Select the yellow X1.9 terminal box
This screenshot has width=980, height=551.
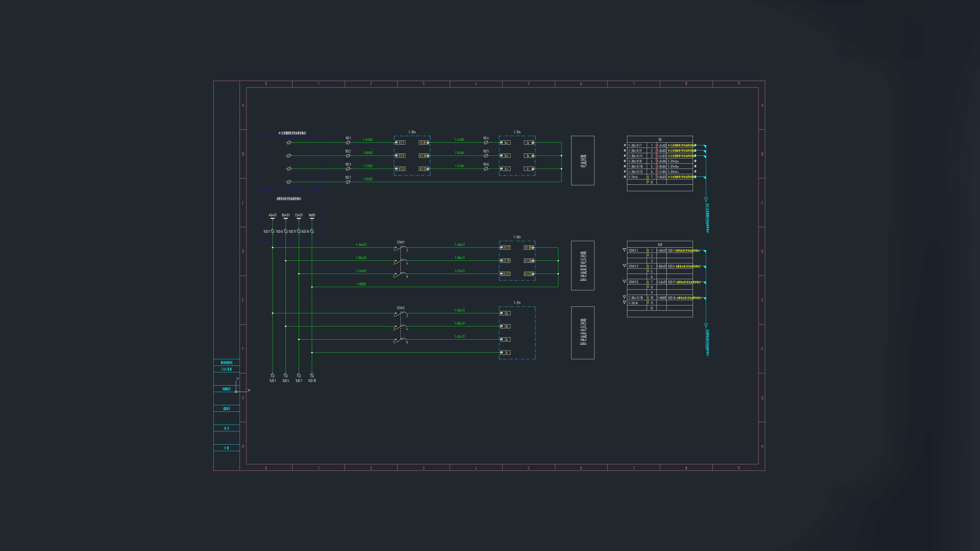click(400, 156)
